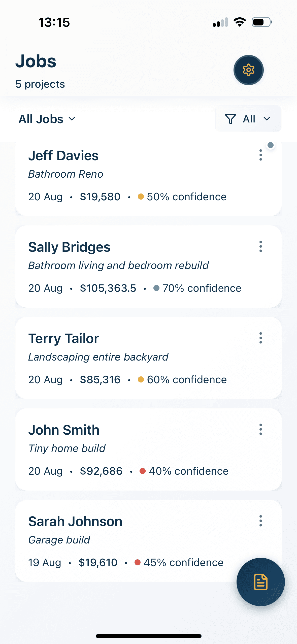Open the All filter dropdown chevron

pyautogui.click(x=267, y=119)
